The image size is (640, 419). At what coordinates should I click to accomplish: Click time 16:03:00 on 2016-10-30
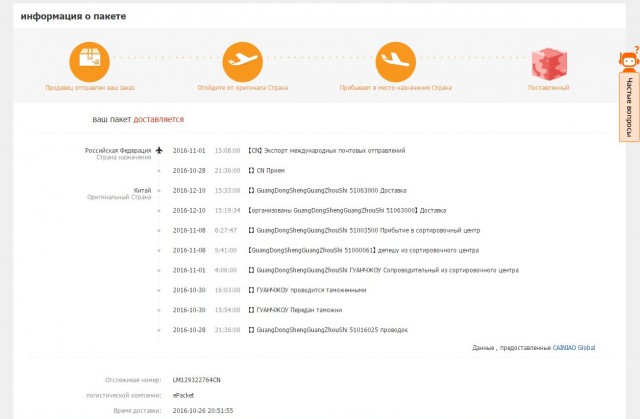pyautogui.click(x=227, y=290)
